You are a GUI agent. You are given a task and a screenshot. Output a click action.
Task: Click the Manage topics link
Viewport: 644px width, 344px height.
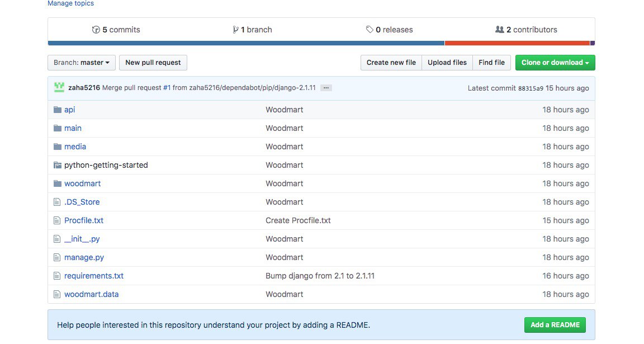point(70,3)
